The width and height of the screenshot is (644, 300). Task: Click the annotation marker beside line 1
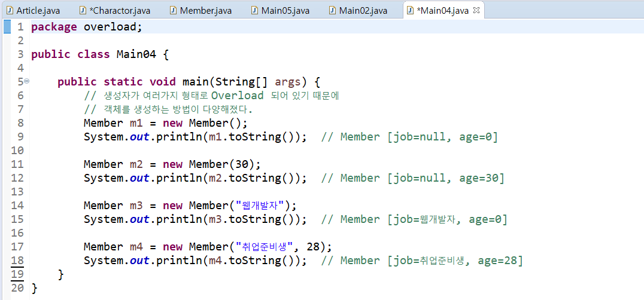click(x=7, y=27)
